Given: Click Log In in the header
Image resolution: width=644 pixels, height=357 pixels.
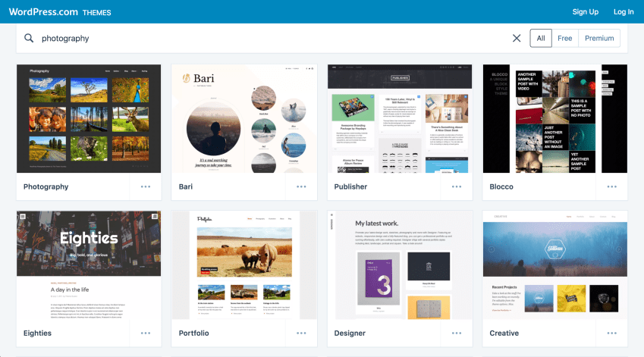Looking at the screenshot, I should pyautogui.click(x=624, y=11).
